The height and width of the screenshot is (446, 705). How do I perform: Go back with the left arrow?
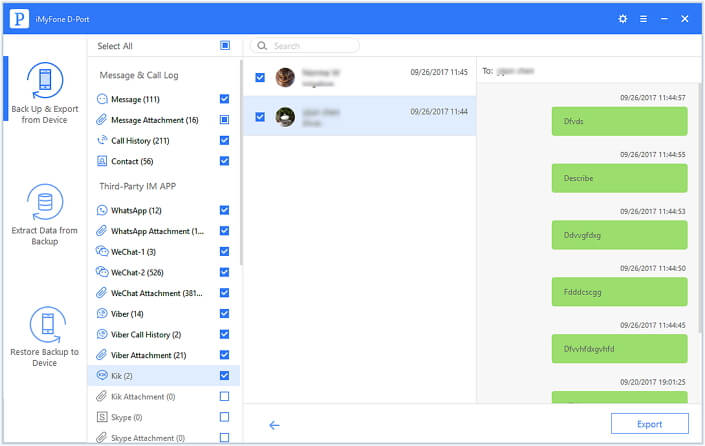274,425
